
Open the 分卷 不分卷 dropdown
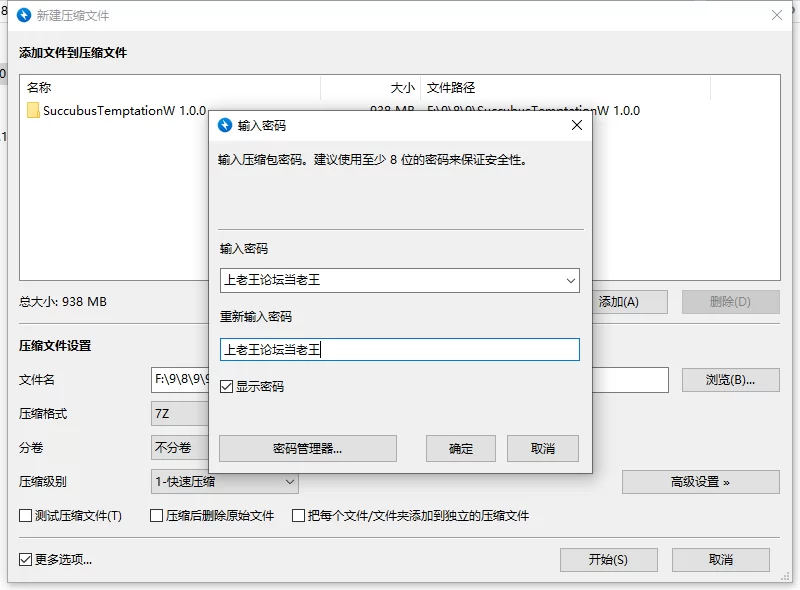pyautogui.click(x=180, y=448)
